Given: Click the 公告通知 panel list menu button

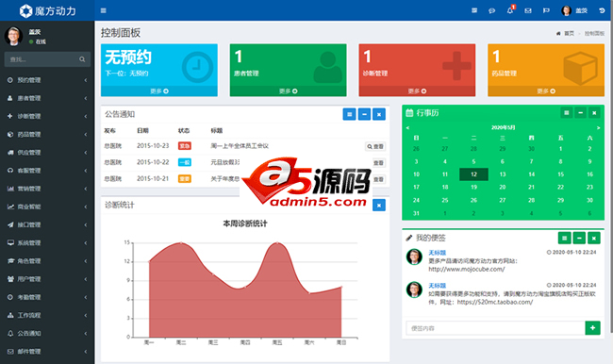Looking at the screenshot, I should click(x=350, y=114).
